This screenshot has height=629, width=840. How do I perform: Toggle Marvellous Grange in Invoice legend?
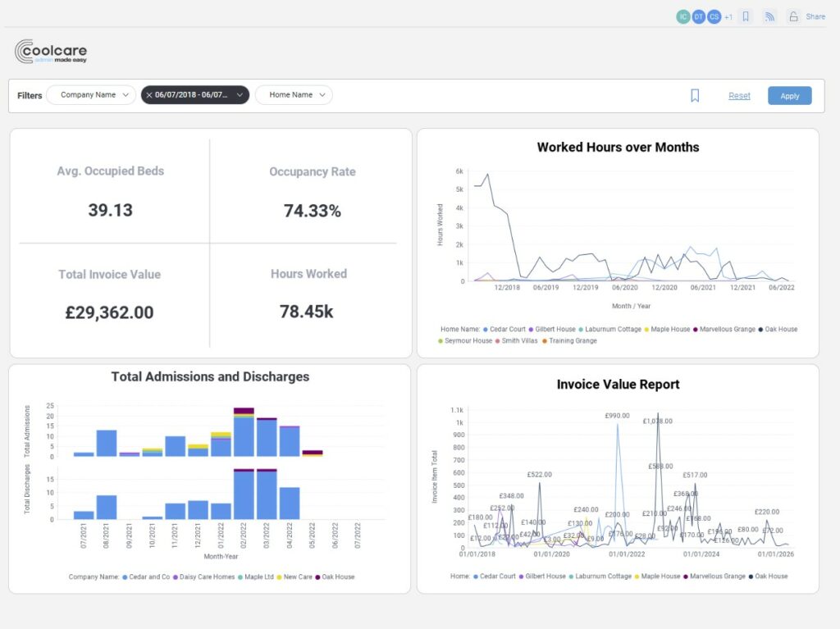[714, 577]
